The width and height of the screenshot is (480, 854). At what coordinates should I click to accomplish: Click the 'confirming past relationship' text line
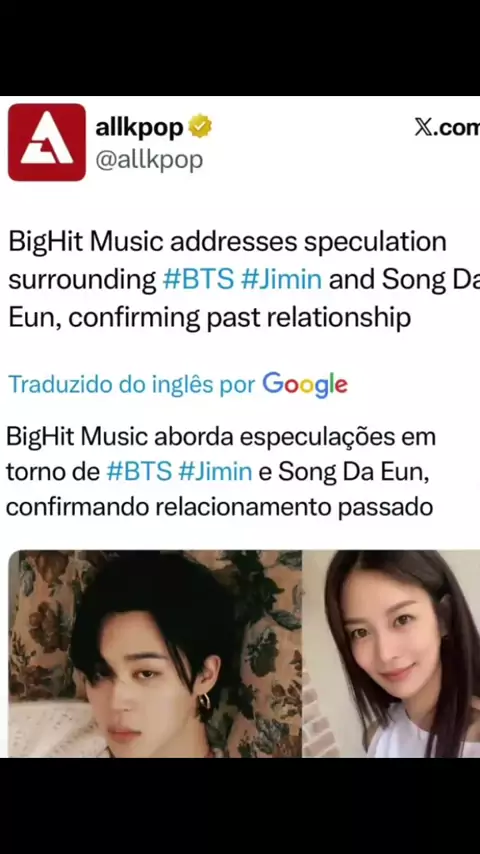[209, 319]
